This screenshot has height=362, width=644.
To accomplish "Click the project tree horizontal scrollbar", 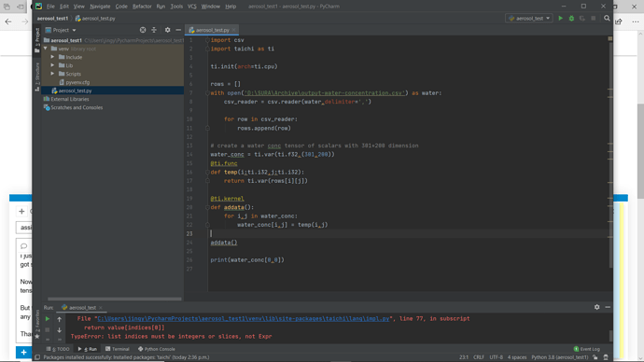I will coord(115,299).
